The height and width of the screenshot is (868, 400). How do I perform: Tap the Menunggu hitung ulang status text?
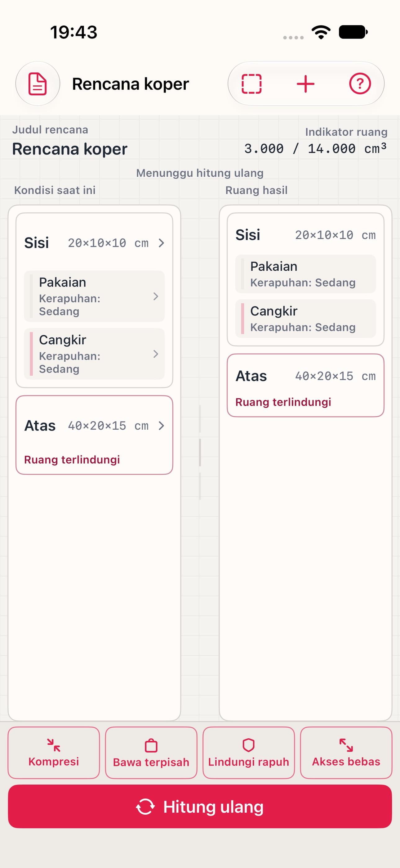pos(200,173)
